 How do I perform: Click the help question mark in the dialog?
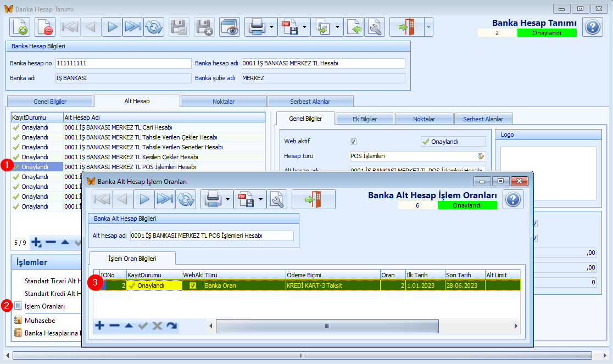(x=512, y=199)
